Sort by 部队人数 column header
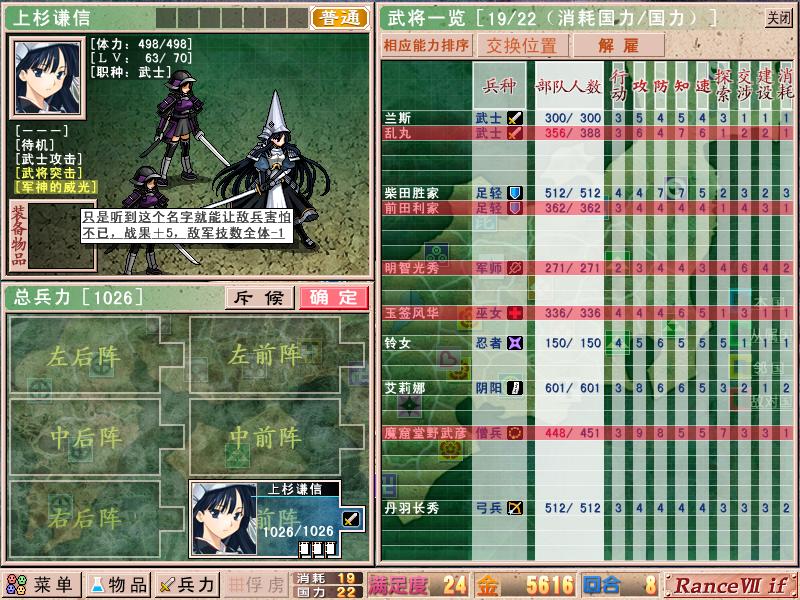The image size is (800, 600). coord(568,86)
